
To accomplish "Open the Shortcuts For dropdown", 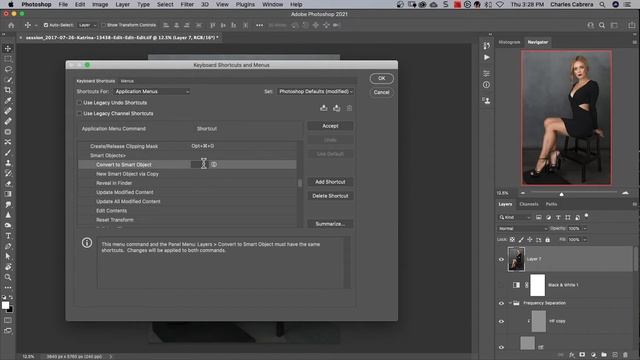I will click(x=151, y=91).
